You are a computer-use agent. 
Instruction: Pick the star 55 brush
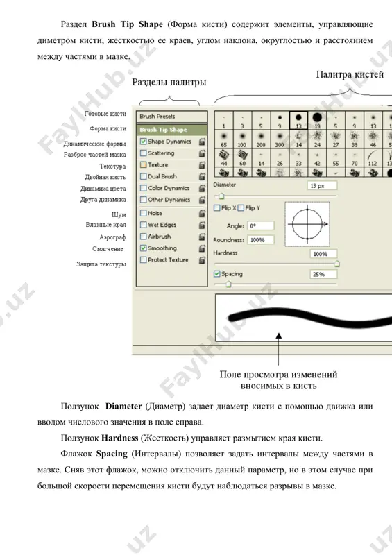(336, 157)
